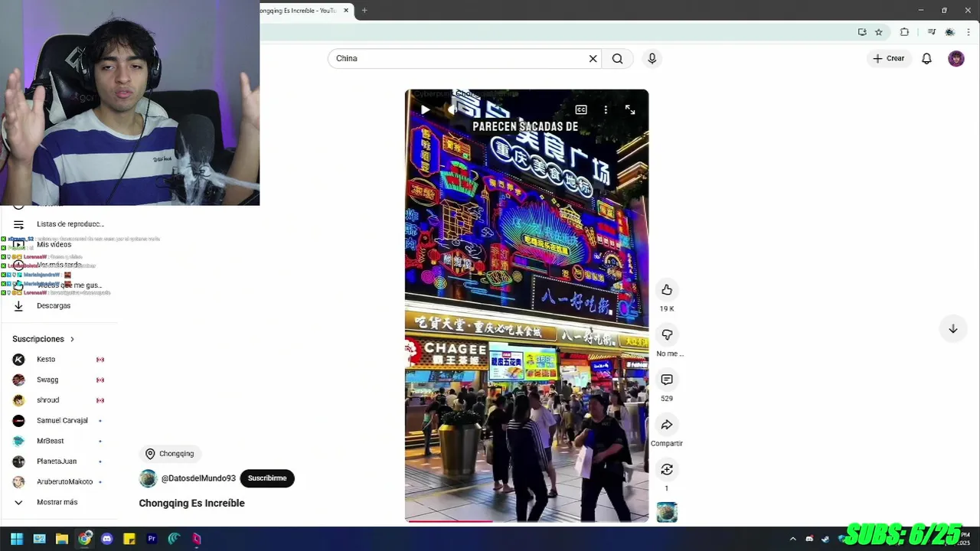This screenshot has height=551, width=980.
Task: Toggle closed captions on the Short
Action: point(581,109)
